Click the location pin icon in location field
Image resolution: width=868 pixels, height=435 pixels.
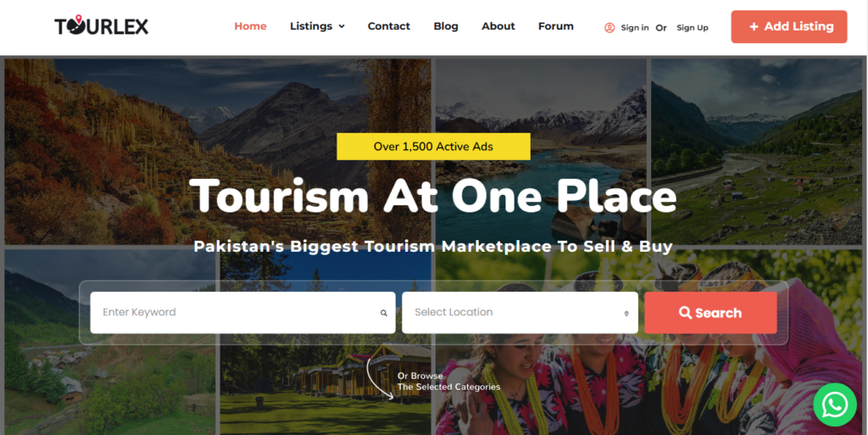[626, 313]
